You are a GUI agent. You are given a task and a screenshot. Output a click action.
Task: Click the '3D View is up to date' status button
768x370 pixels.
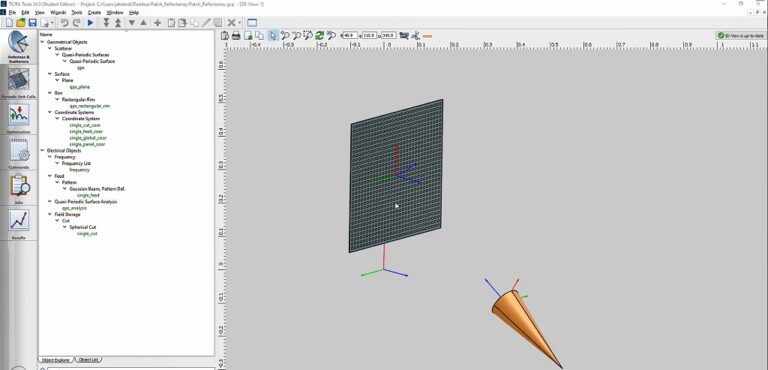(740, 36)
